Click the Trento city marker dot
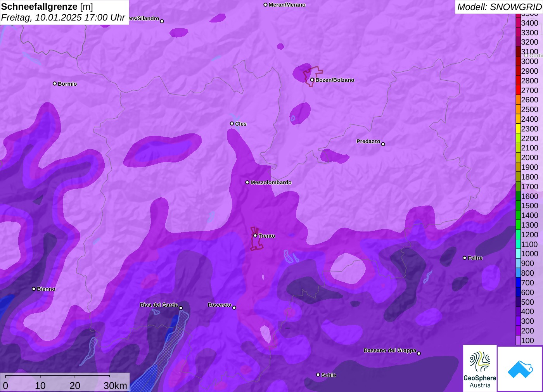The width and height of the screenshot is (543, 392). 255,235
